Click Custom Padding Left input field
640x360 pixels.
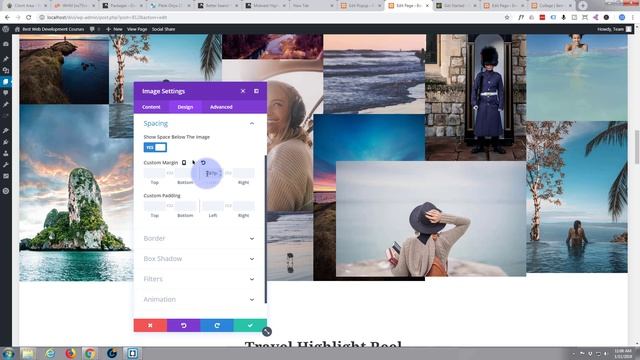coord(213,206)
